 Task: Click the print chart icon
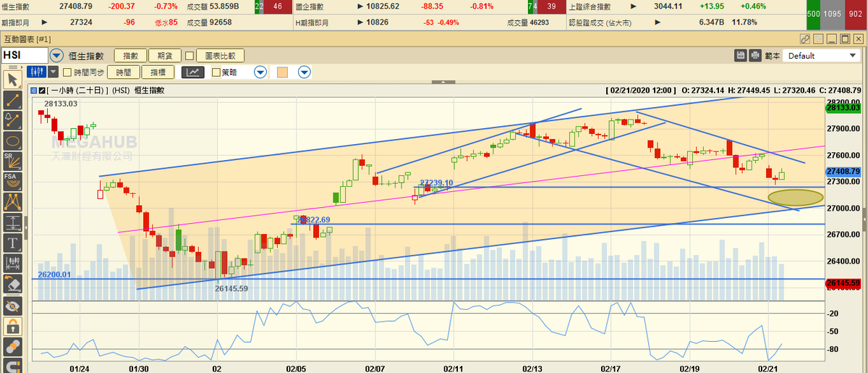[755, 55]
